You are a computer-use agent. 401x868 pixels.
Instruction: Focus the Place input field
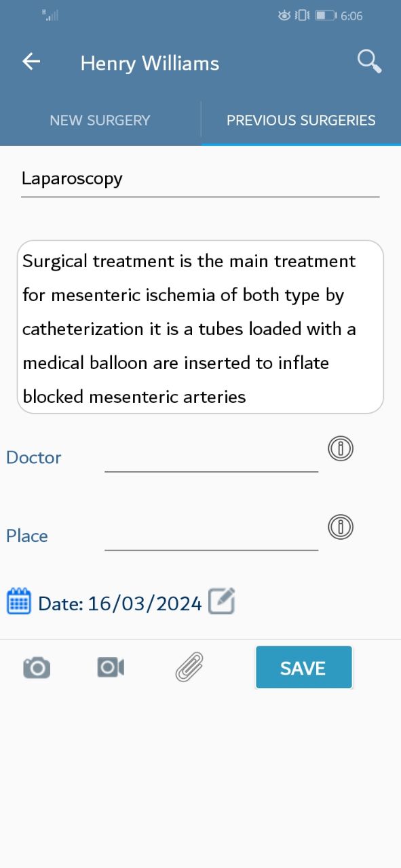[x=211, y=536]
